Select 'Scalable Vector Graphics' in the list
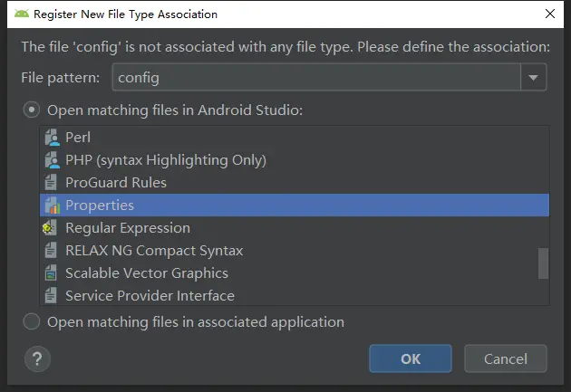This screenshot has height=392, width=571. (x=147, y=273)
